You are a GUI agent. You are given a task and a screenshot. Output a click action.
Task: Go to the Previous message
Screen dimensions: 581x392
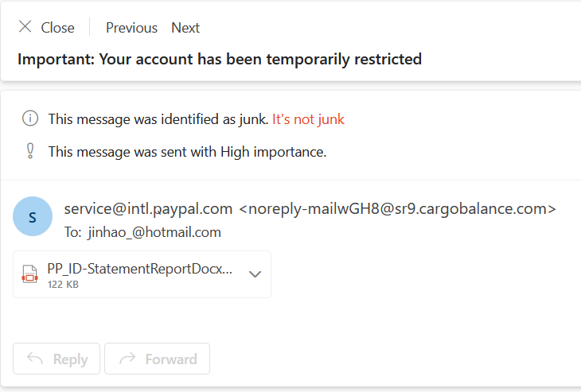131,28
